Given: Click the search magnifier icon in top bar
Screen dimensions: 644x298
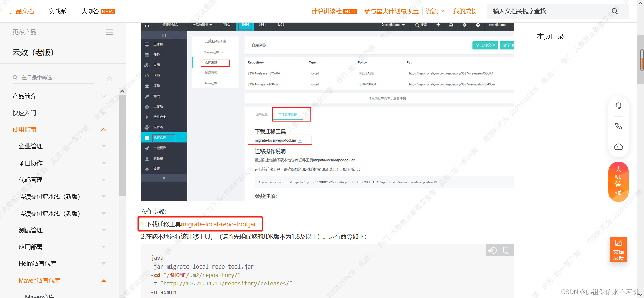Looking at the screenshot, I should click(614, 11).
